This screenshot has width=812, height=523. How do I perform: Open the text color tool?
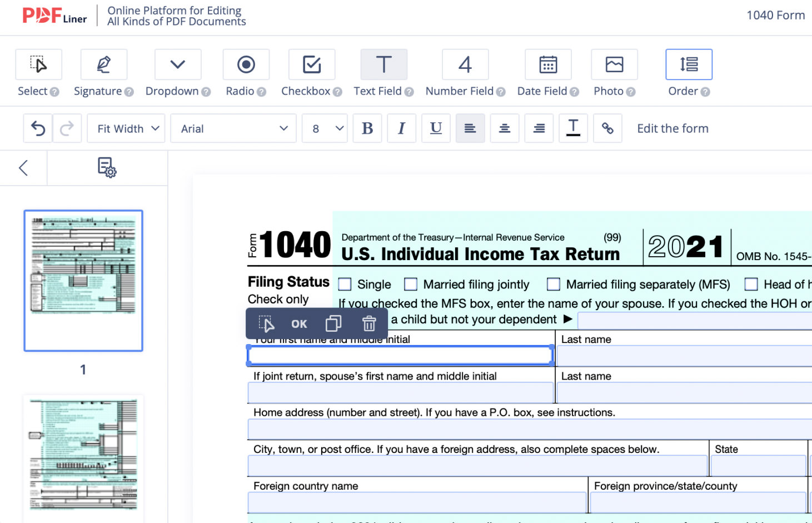click(x=574, y=128)
